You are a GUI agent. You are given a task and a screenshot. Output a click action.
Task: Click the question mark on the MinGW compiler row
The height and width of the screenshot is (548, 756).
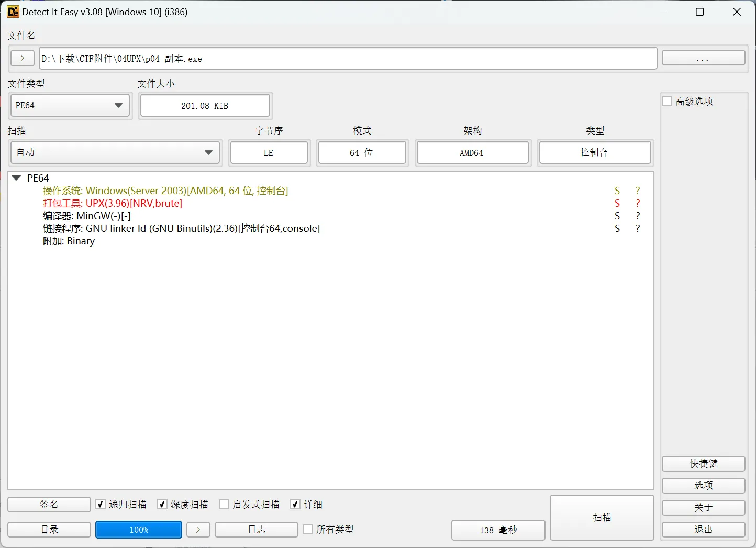[x=638, y=216]
